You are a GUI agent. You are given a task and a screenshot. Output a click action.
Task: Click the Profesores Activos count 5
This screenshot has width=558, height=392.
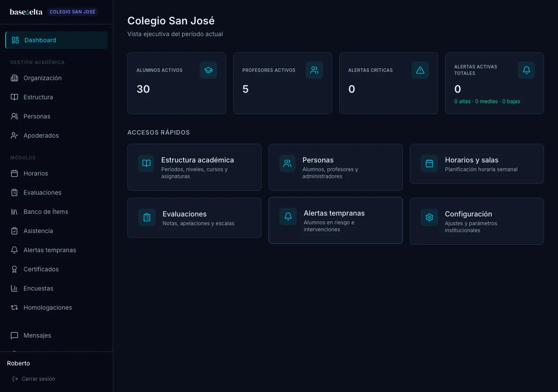(x=245, y=89)
